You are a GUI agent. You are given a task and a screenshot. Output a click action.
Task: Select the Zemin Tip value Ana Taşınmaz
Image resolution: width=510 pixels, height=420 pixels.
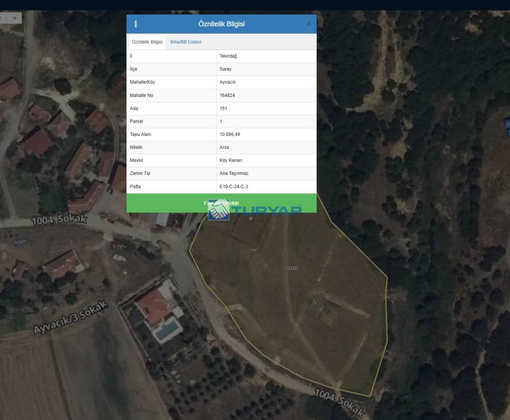pos(234,173)
